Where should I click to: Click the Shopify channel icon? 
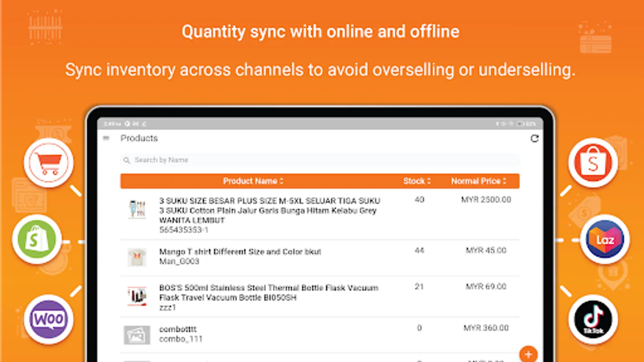[37, 239]
